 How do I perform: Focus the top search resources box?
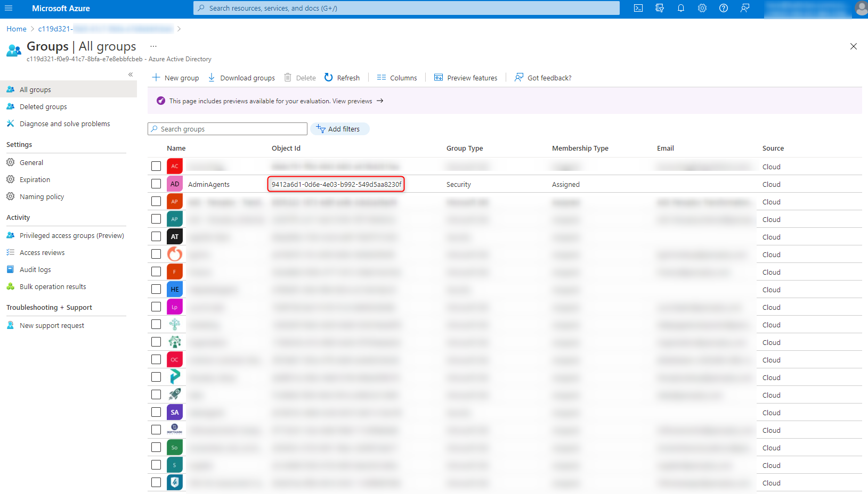coord(407,8)
